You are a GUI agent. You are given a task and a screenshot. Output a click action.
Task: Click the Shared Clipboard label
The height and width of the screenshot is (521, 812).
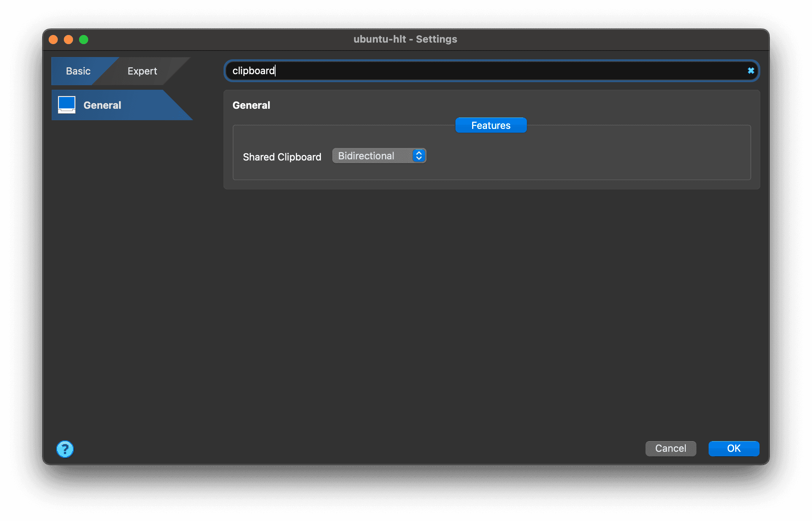pyautogui.click(x=282, y=157)
